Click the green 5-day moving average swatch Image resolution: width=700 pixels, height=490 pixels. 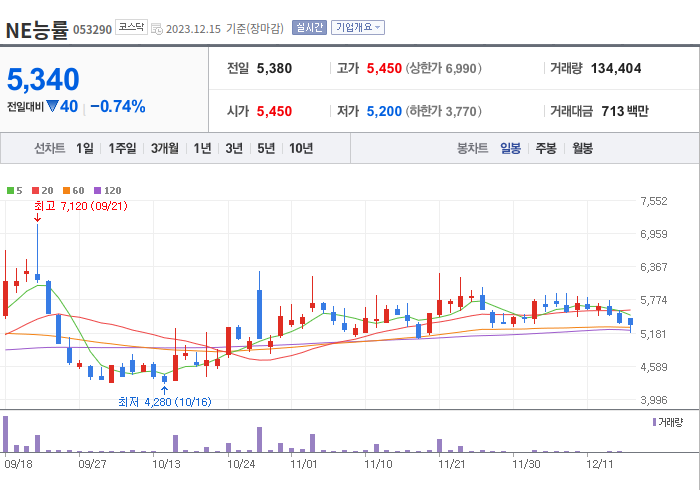[x=10, y=191]
